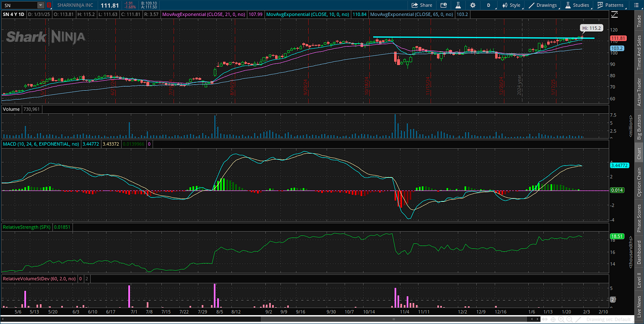
Task: Open the trade flash/news badge icon next to Share
Action: pyautogui.click(x=444, y=5)
